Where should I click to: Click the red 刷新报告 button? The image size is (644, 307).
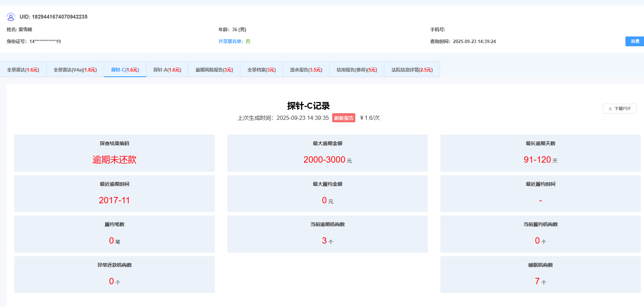coord(343,118)
